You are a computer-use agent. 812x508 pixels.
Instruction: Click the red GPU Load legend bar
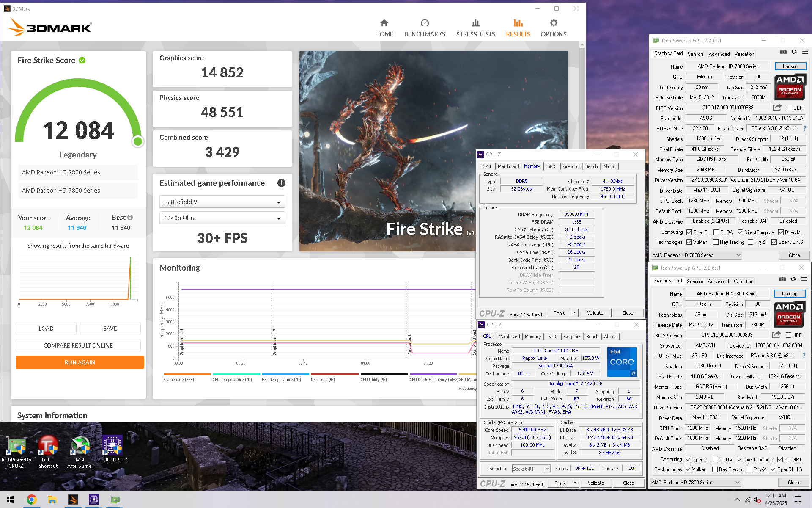(x=335, y=374)
